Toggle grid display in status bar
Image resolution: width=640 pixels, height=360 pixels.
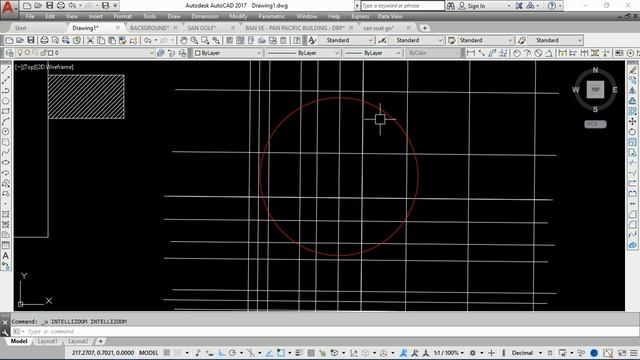coord(167,353)
